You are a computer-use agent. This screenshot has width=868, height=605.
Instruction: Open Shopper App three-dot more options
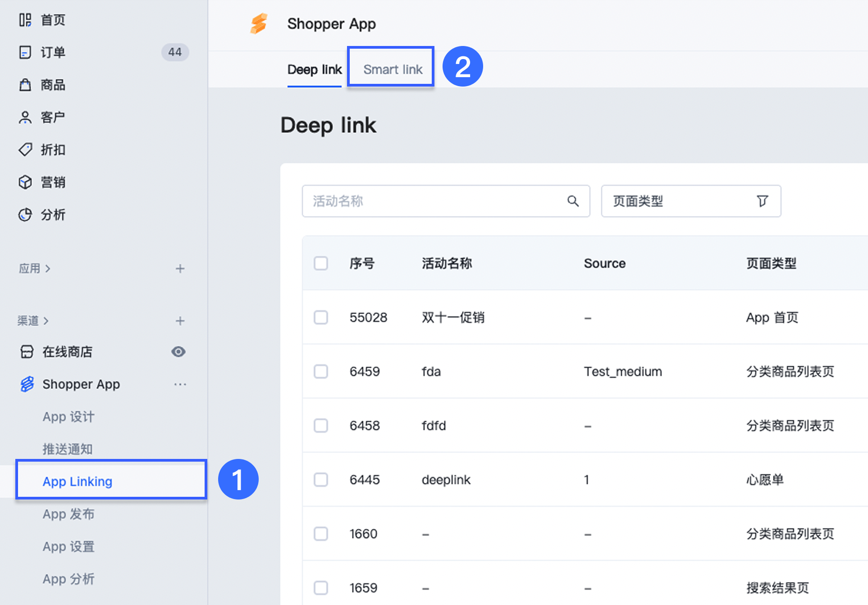[180, 384]
